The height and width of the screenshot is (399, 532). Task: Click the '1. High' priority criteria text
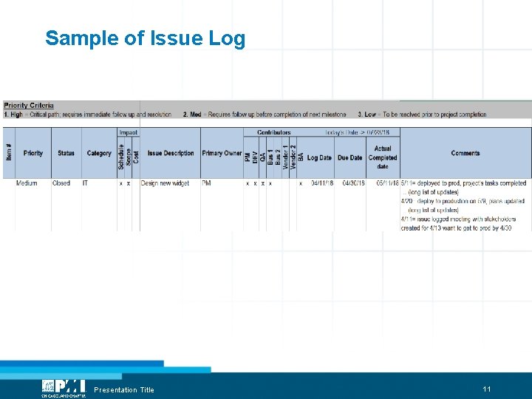(87, 115)
